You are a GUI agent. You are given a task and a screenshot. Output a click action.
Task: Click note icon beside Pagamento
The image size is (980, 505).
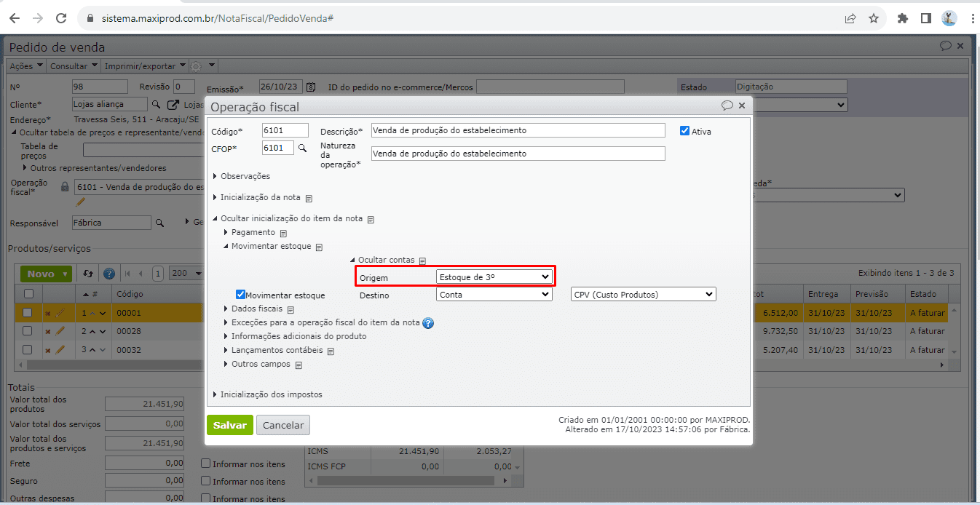coord(283,233)
